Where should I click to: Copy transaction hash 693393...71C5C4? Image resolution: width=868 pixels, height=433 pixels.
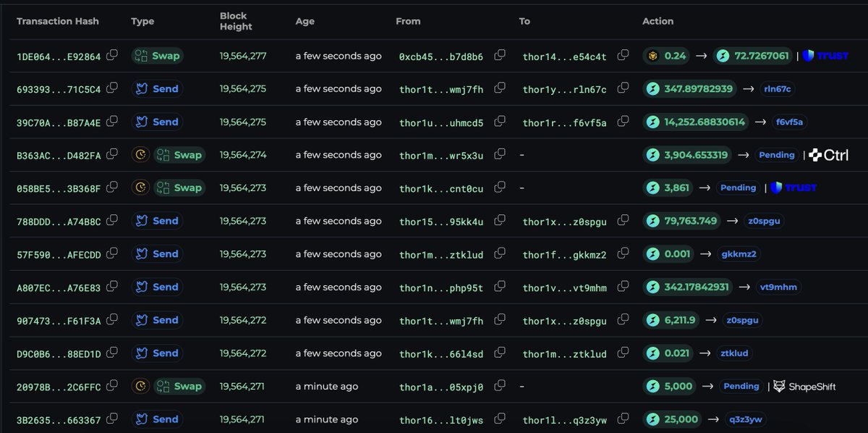pyautogui.click(x=112, y=88)
